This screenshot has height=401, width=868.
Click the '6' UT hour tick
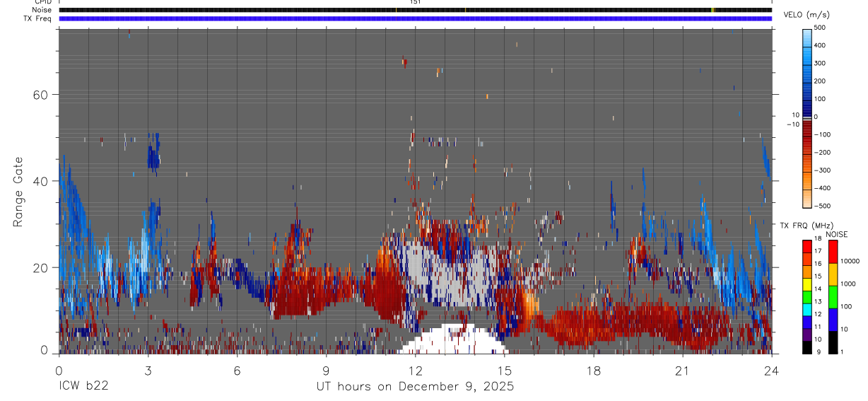pos(237,370)
